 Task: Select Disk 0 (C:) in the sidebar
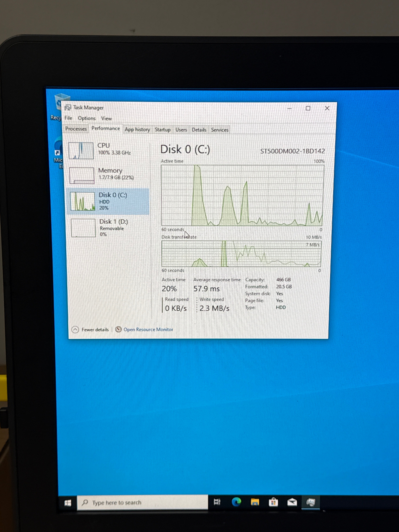(108, 201)
